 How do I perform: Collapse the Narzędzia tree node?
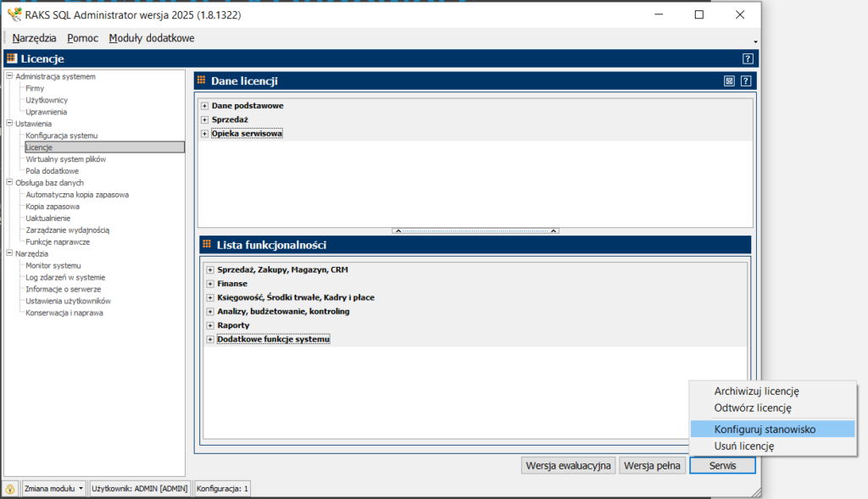[x=9, y=252]
